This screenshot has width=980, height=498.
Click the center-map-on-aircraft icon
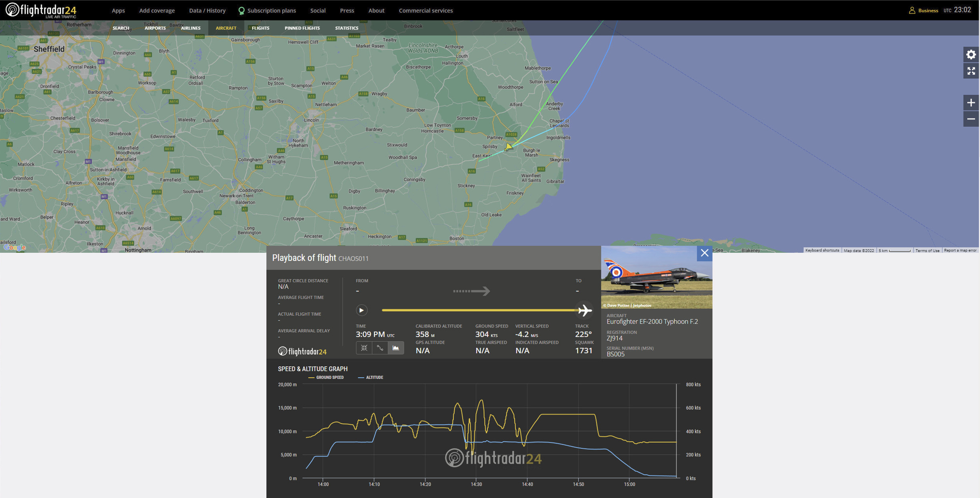(x=364, y=348)
